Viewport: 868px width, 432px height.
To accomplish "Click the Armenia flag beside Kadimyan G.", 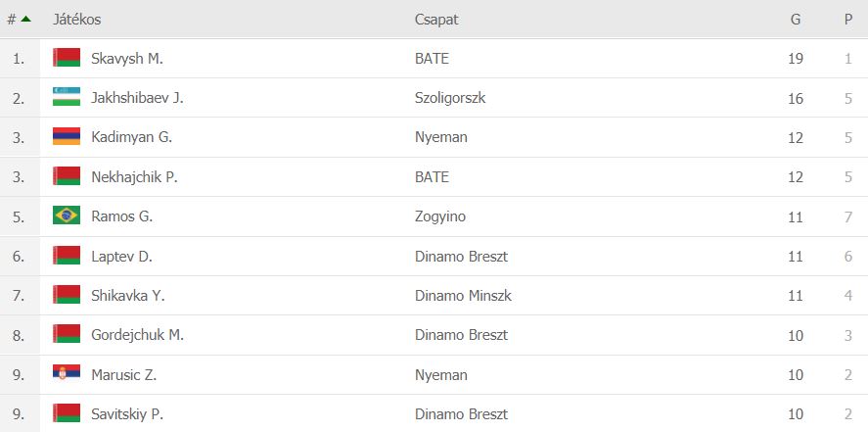I will click(67, 136).
